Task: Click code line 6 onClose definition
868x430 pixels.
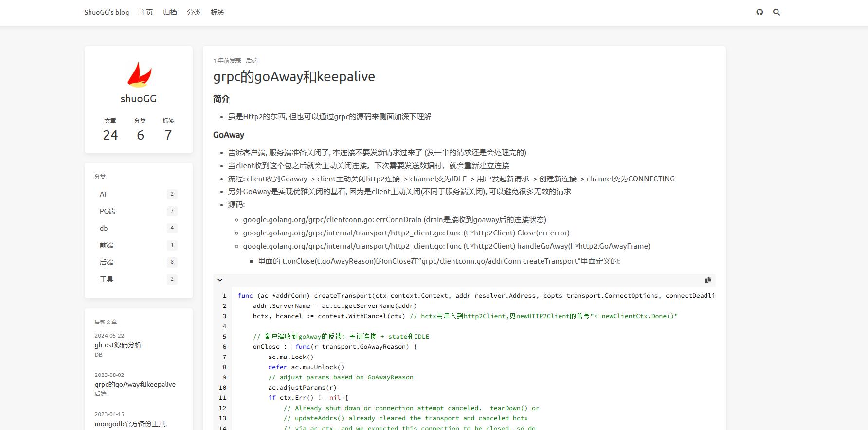Action: point(335,347)
